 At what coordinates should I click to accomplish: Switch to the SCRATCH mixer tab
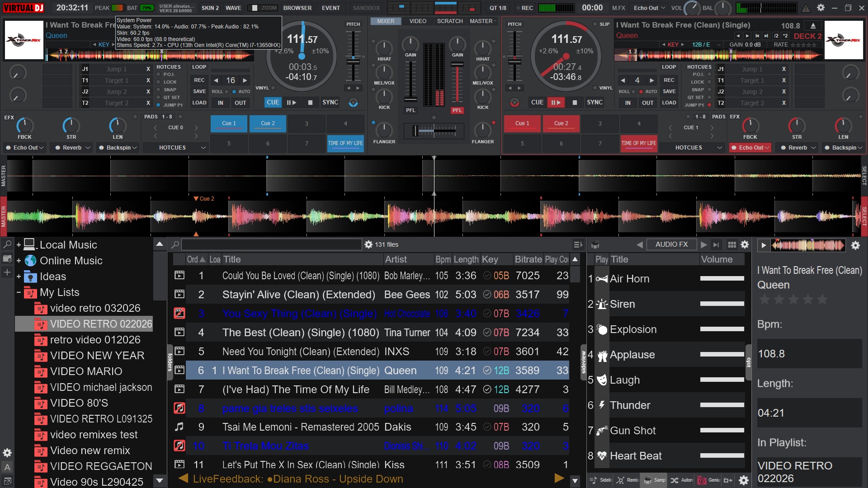449,21
